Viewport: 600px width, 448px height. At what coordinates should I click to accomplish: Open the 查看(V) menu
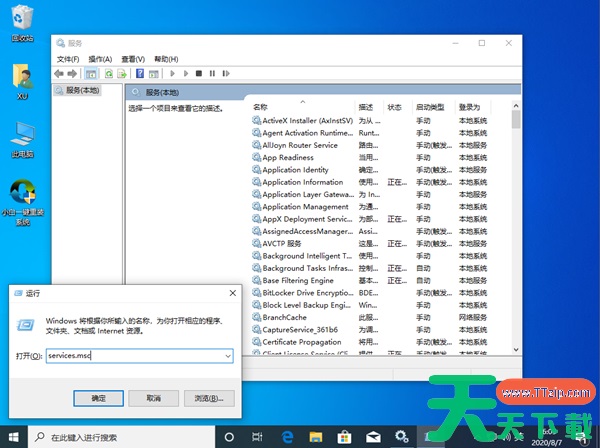pyautogui.click(x=133, y=59)
